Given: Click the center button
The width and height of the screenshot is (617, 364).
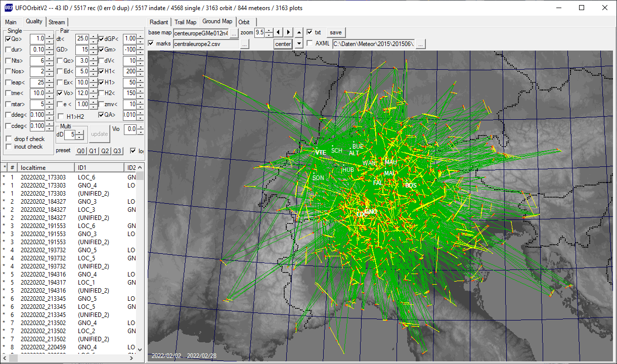Looking at the screenshot, I should (x=283, y=44).
